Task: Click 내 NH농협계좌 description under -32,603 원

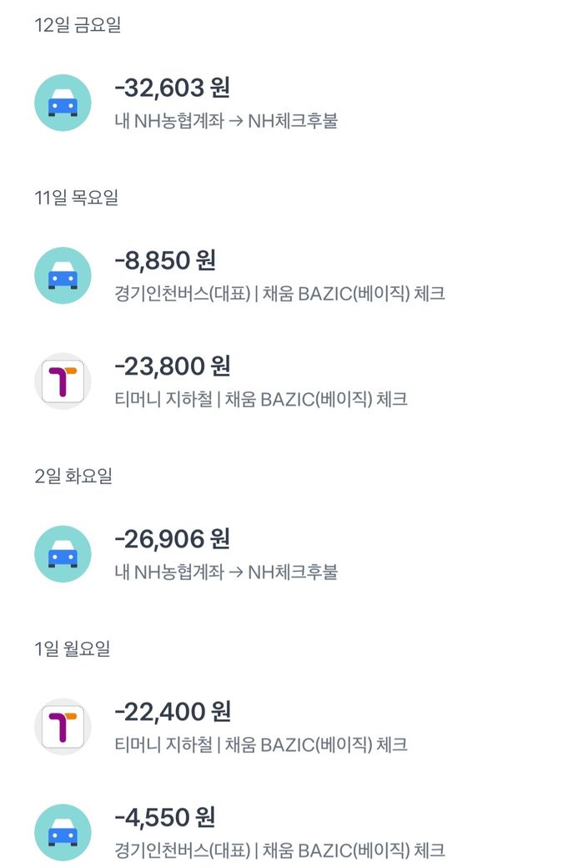Action: (x=168, y=121)
